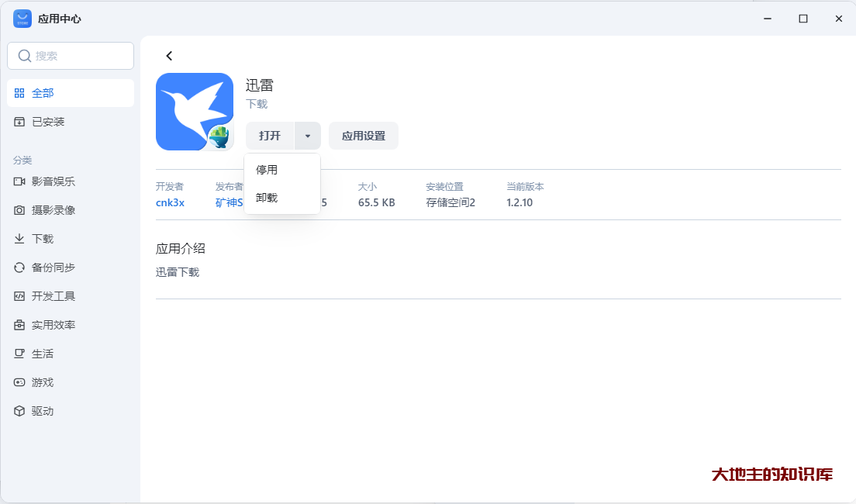
Task: Click the 应用中心 window title
Action: (60, 19)
